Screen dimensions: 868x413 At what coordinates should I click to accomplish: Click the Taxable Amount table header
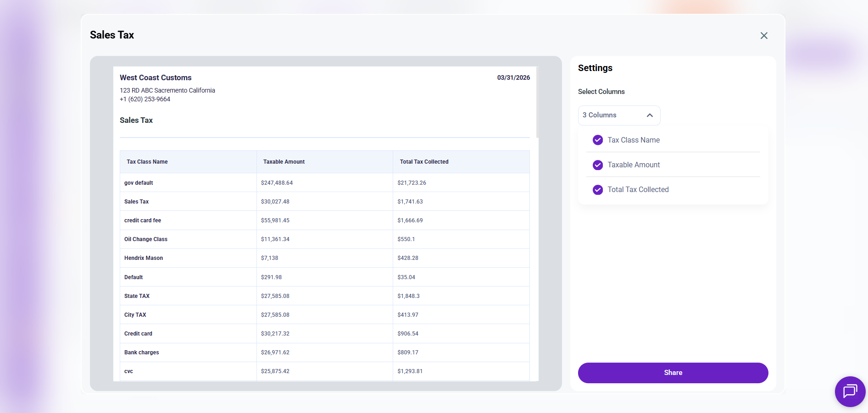(284, 162)
